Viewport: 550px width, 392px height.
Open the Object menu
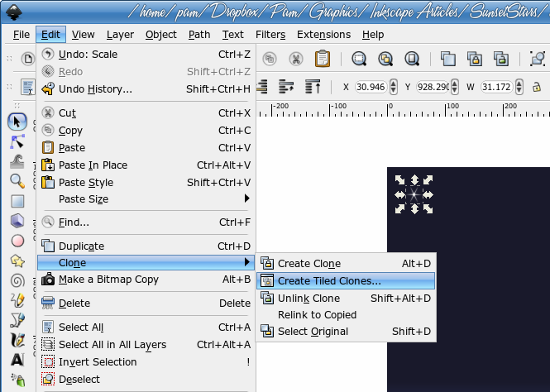coord(161,35)
